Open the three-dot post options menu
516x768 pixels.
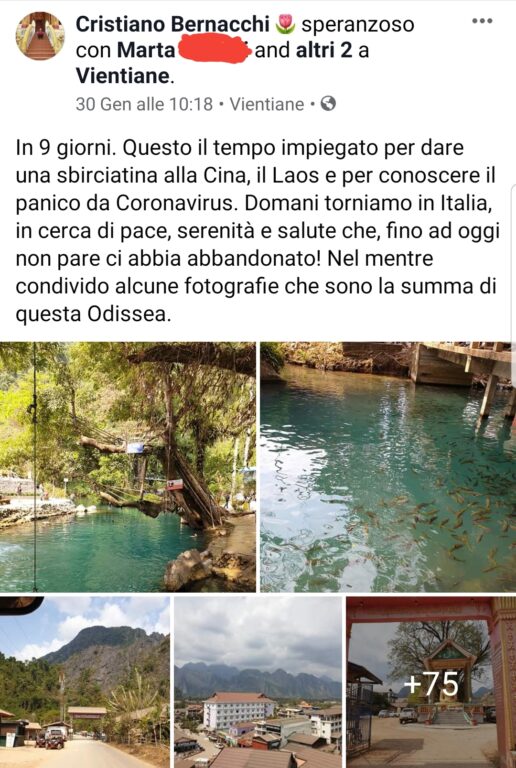(482, 21)
